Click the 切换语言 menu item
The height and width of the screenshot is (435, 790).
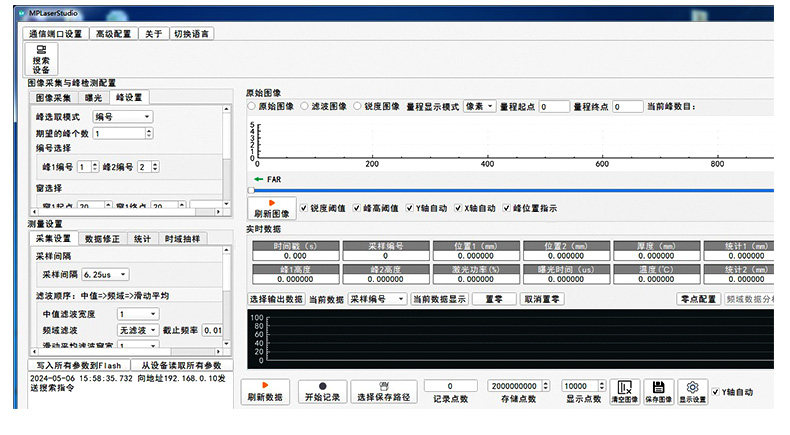coord(191,34)
